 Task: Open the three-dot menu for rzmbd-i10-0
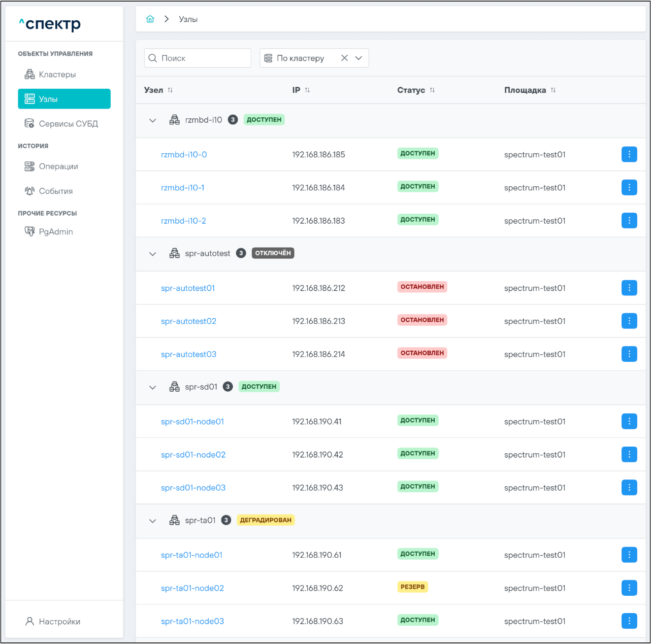pos(629,155)
